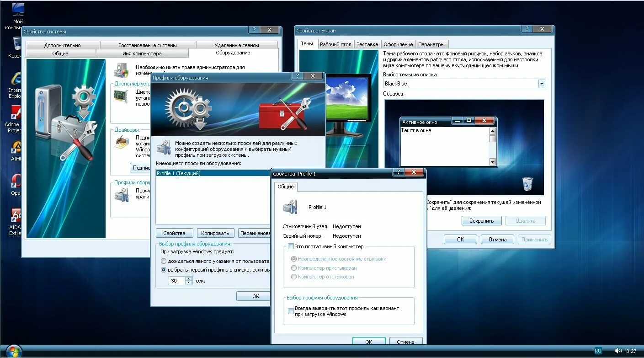This screenshot has height=358, width=644.
Task: Click help button in Display Properties window
Action: 526,28
